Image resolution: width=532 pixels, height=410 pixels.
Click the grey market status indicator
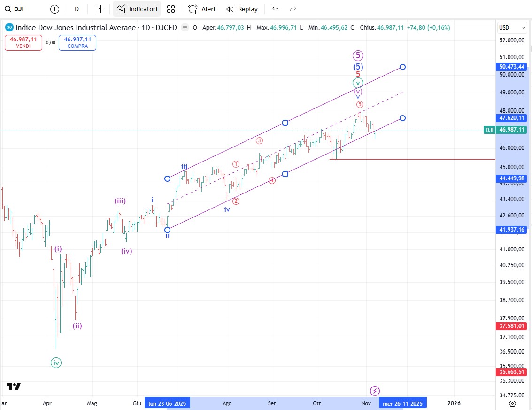(x=185, y=28)
